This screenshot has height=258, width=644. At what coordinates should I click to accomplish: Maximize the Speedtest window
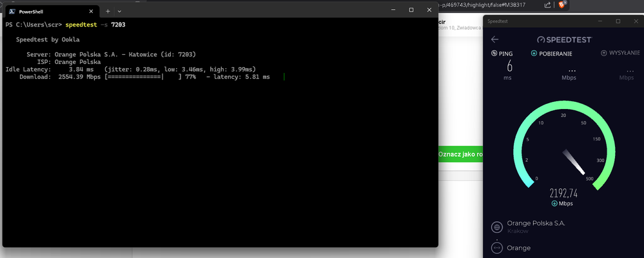[618, 21]
